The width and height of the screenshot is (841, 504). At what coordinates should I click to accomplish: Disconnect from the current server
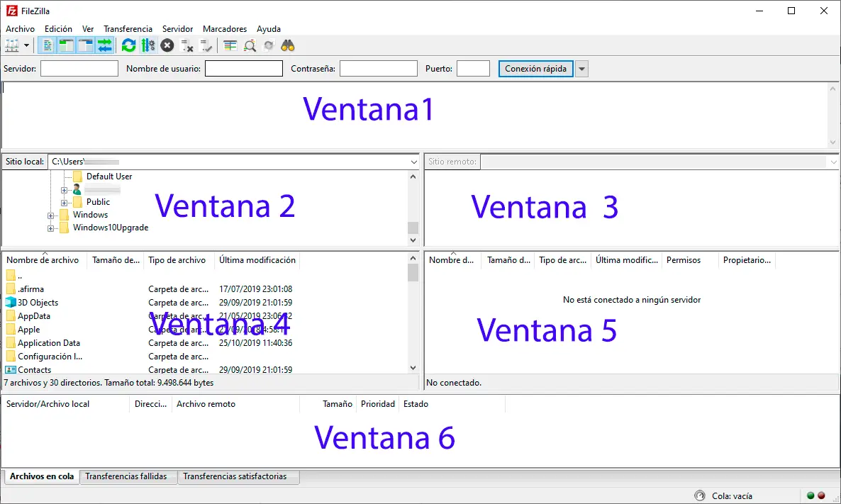186,46
